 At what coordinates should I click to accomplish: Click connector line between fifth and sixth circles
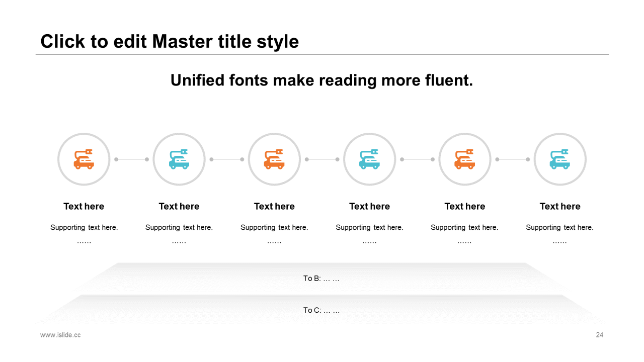click(x=512, y=159)
